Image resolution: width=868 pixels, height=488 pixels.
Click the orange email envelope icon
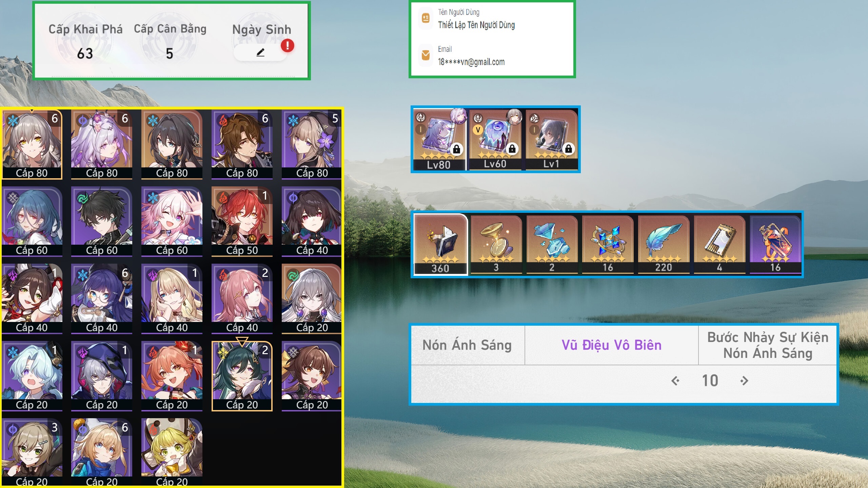click(426, 55)
